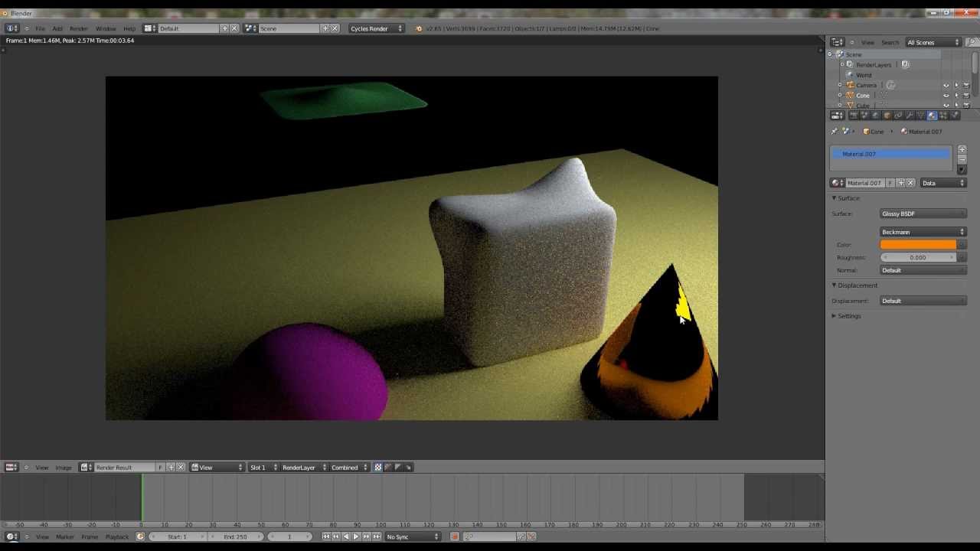Open the scene browse icon
This screenshot has height=551, width=980.
click(x=251, y=28)
